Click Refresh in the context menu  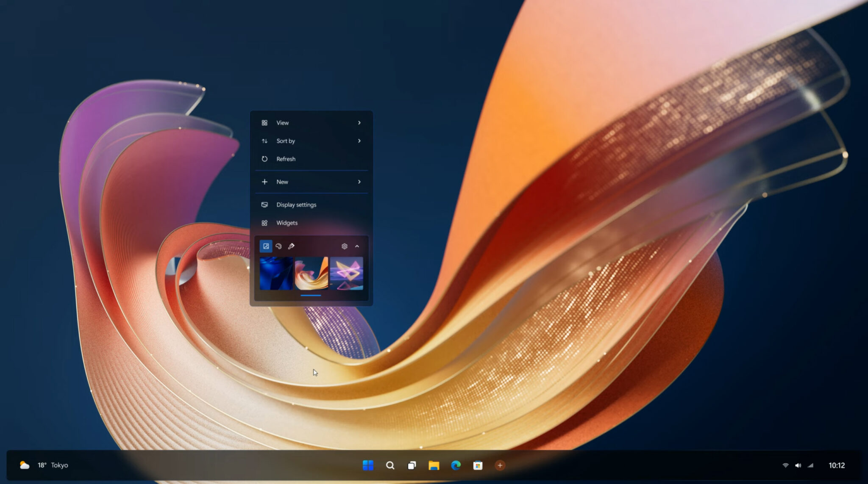tap(286, 159)
